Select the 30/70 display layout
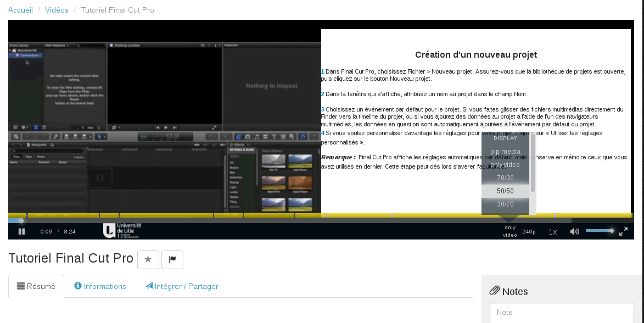The width and height of the screenshot is (644, 323). tap(505, 204)
